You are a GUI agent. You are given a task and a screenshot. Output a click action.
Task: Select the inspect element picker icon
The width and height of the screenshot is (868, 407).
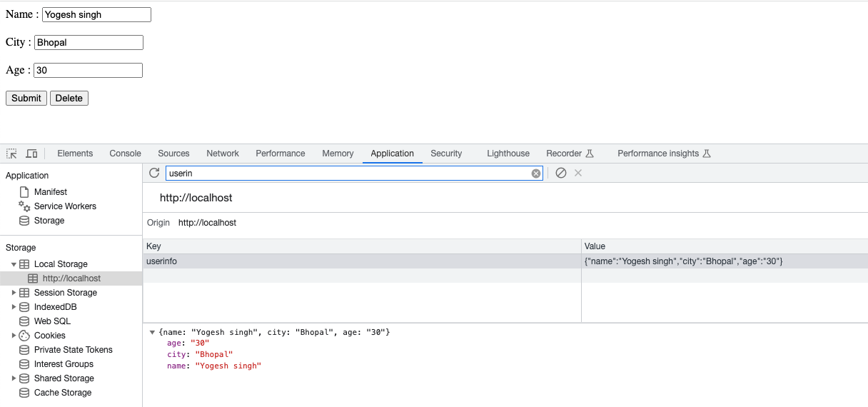pyautogui.click(x=11, y=154)
